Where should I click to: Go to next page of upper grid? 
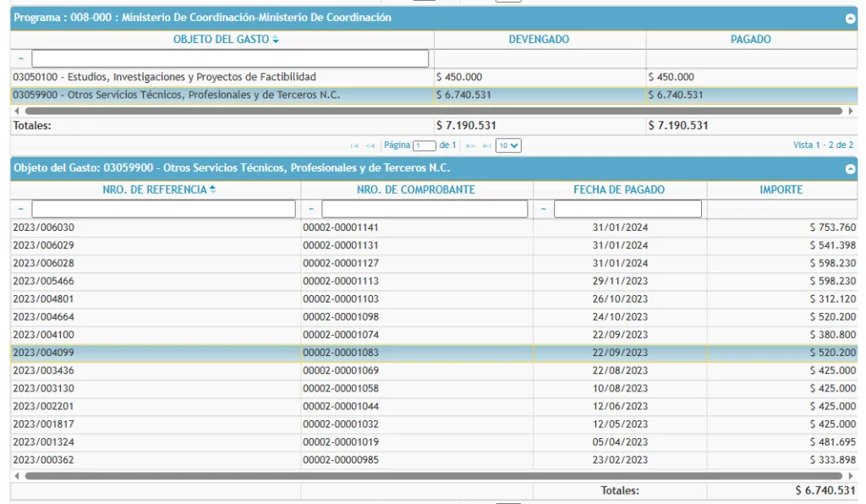click(471, 145)
